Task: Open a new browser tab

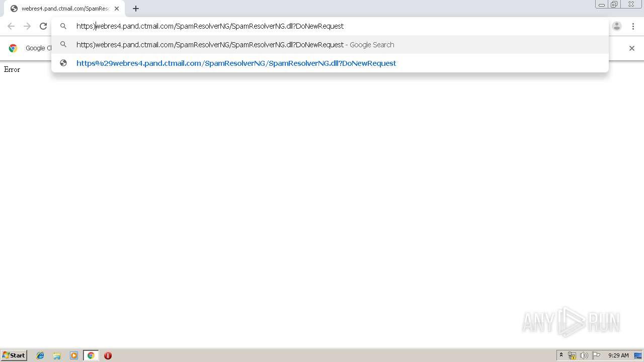Action: (x=136, y=9)
